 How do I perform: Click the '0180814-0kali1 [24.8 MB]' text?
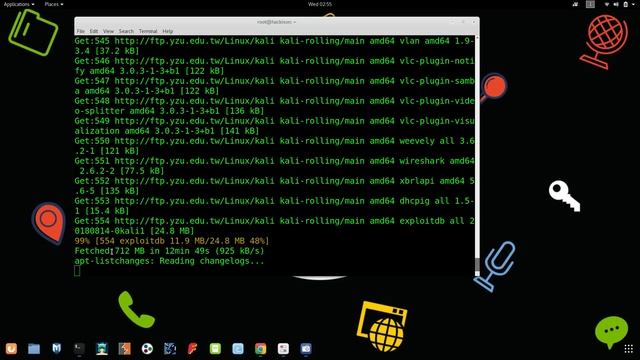(134, 231)
